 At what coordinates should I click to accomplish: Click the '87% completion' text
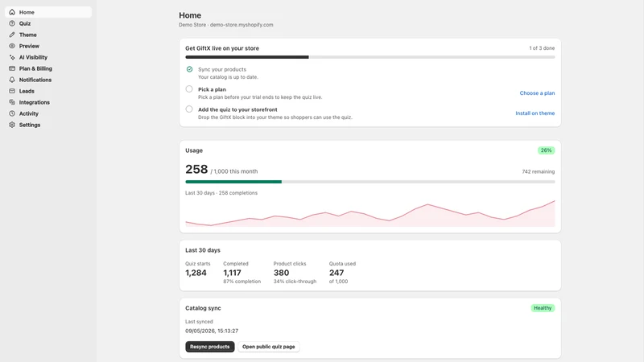[242, 282]
